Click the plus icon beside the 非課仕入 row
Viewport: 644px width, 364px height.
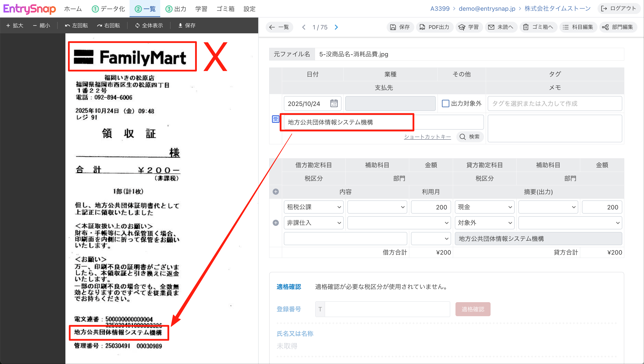click(276, 223)
